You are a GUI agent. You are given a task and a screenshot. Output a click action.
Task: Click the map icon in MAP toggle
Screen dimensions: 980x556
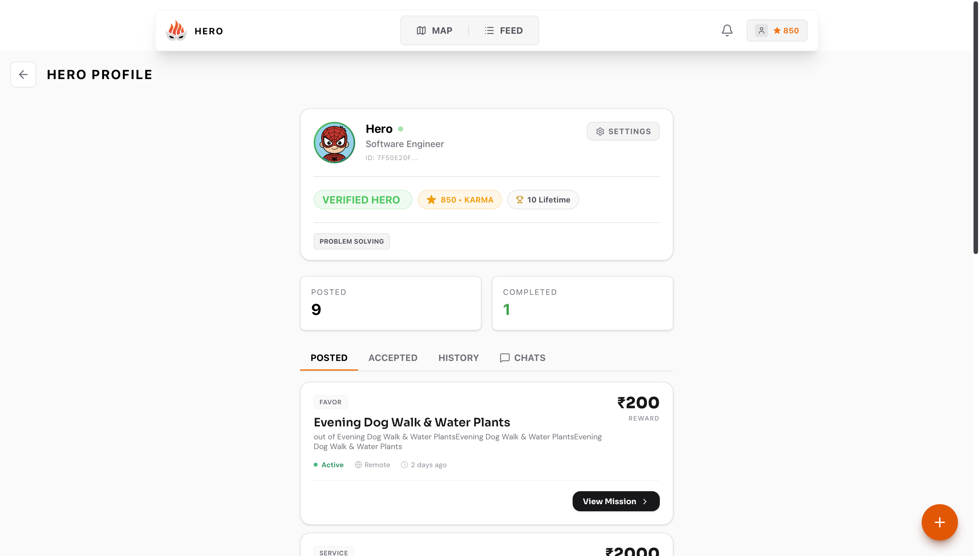(x=421, y=30)
